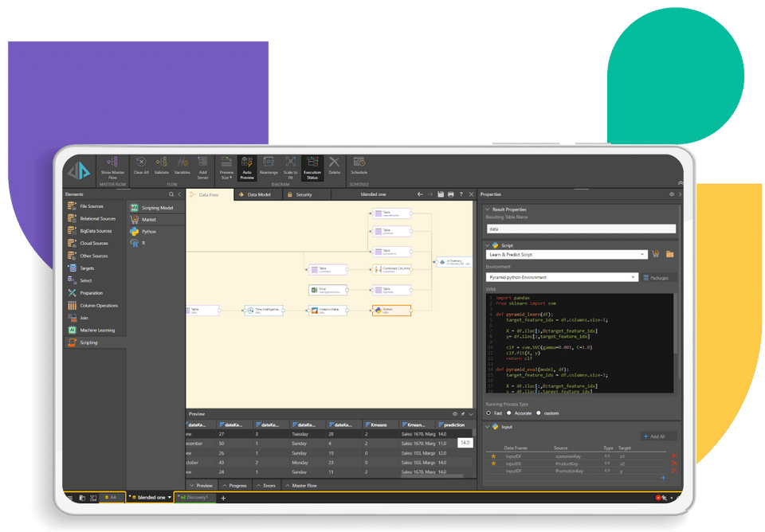Select the Time Intelligence node

coord(264,310)
